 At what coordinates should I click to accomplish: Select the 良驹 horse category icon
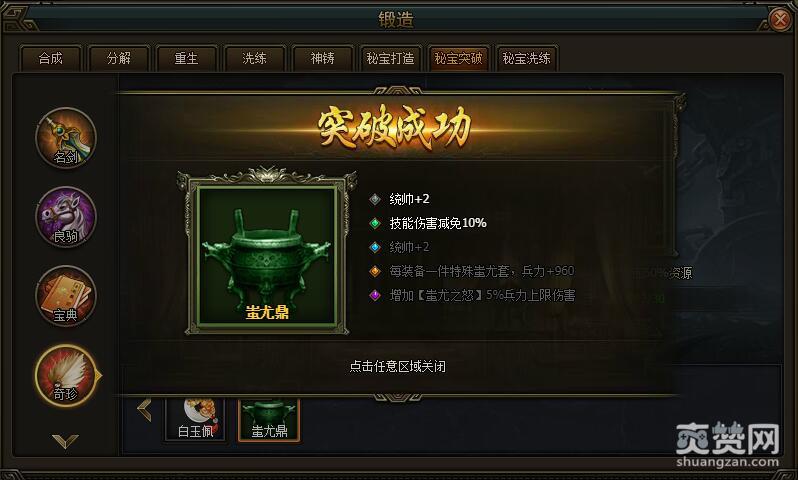[x=66, y=217]
